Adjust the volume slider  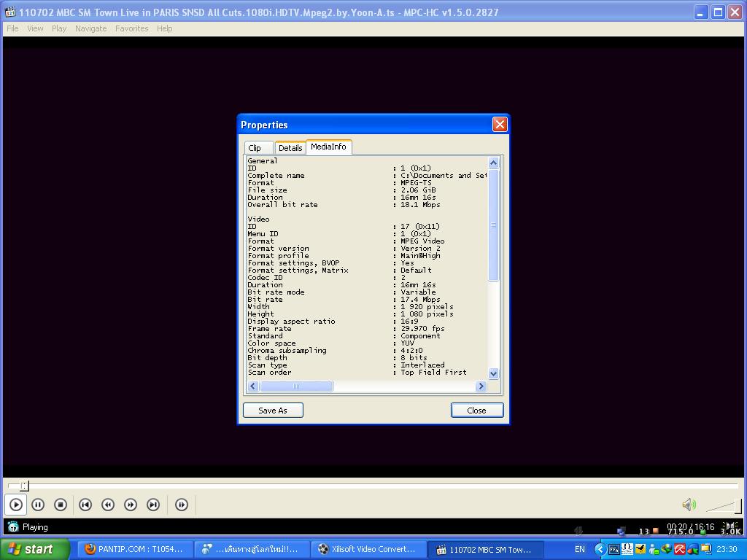coord(724,506)
